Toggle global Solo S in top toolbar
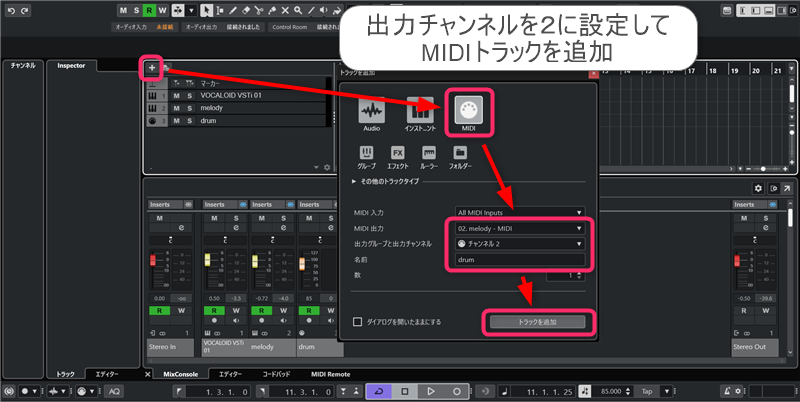 [136, 10]
